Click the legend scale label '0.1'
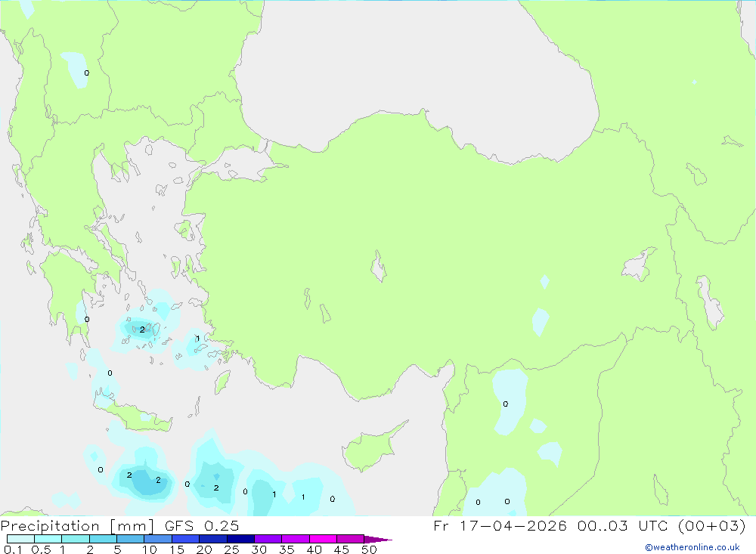The height and width of the screenshot is (554, 756). click(x=13, y=549)
